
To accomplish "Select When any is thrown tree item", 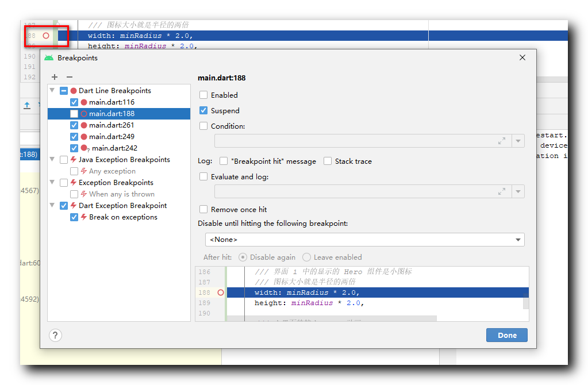I will click(x=122, y=194).
